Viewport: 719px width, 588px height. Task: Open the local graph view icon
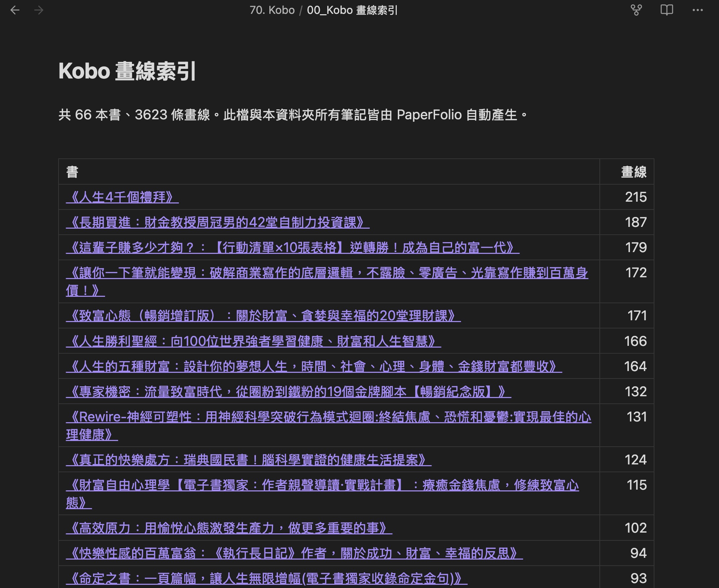[636, 10]
